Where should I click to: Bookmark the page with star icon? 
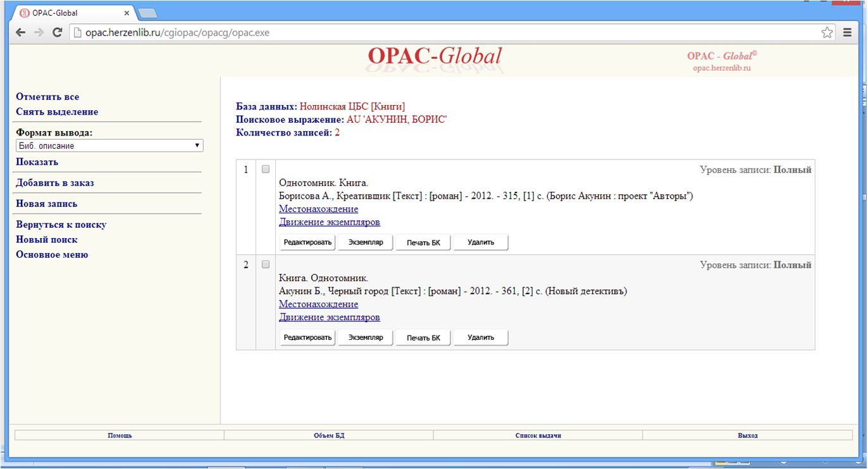827,33
